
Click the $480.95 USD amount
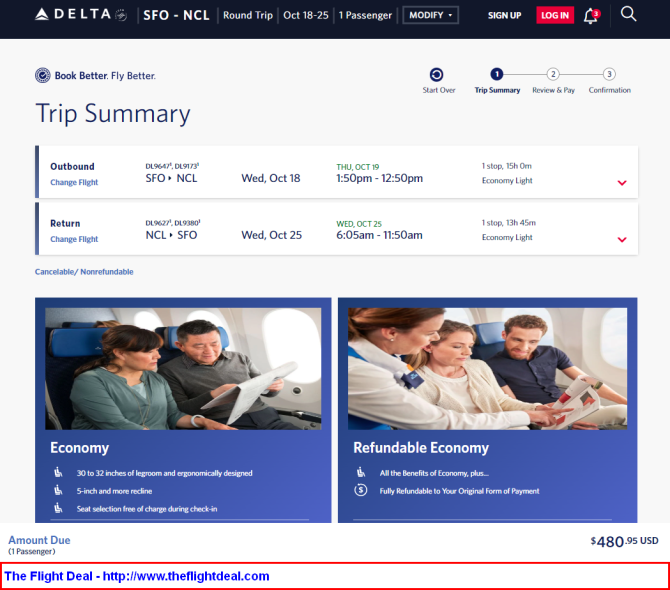[x=624, y=541]
